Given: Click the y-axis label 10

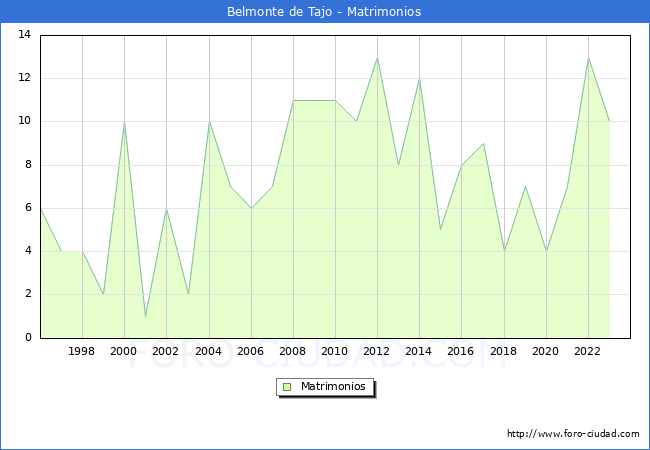Looking at the screenshot, I should point(24,121).
